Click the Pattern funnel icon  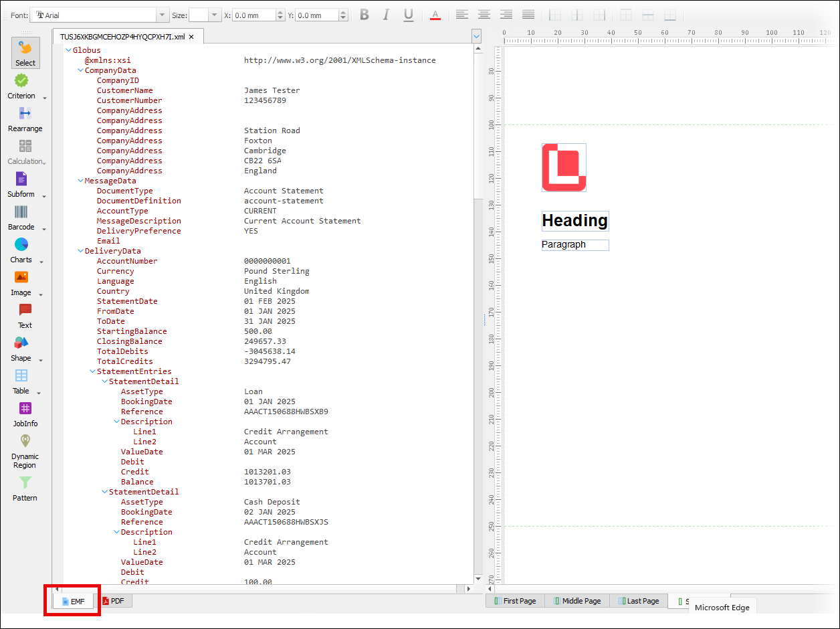(x=25, y=482)
